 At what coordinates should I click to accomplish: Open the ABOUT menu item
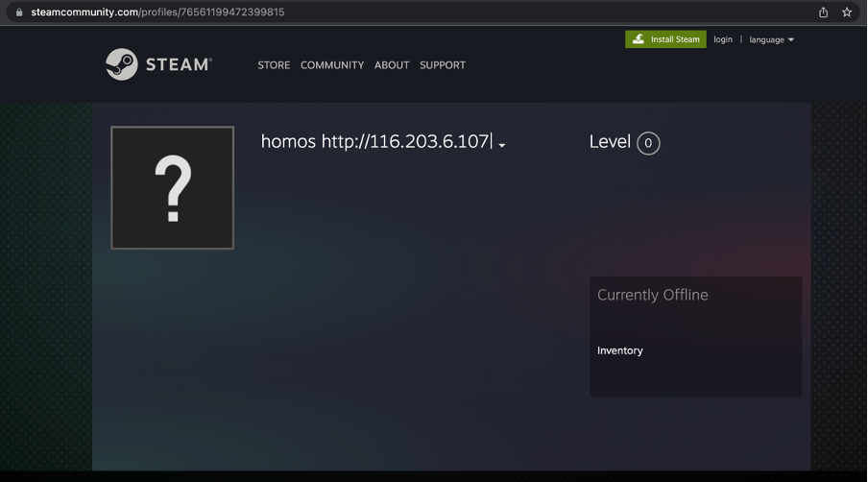(x=392, y=64)
